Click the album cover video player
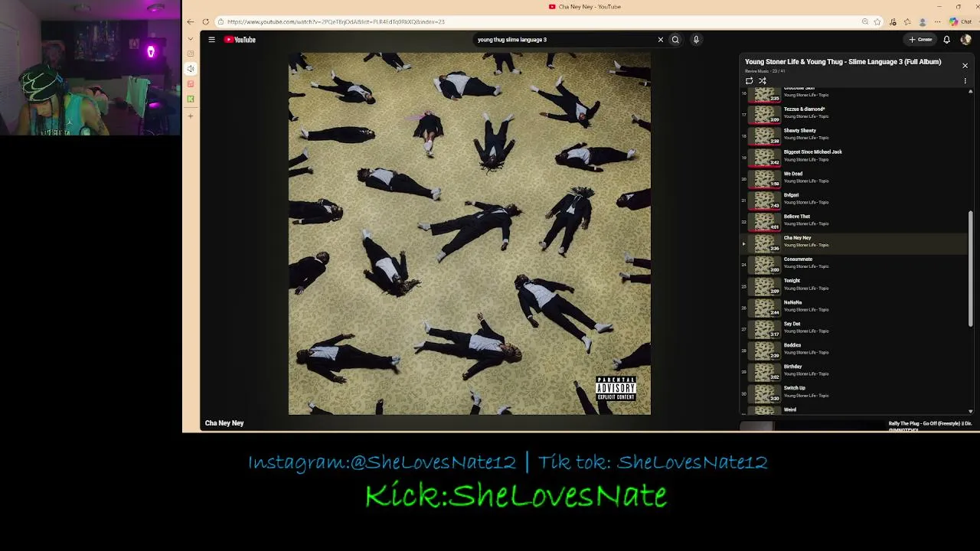Viewport: 980px width, 551px height. (469, 233)
